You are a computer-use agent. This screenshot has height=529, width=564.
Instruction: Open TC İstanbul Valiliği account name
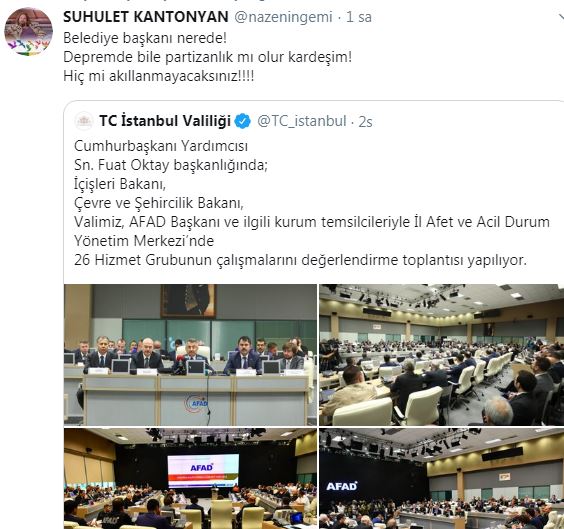165,121
